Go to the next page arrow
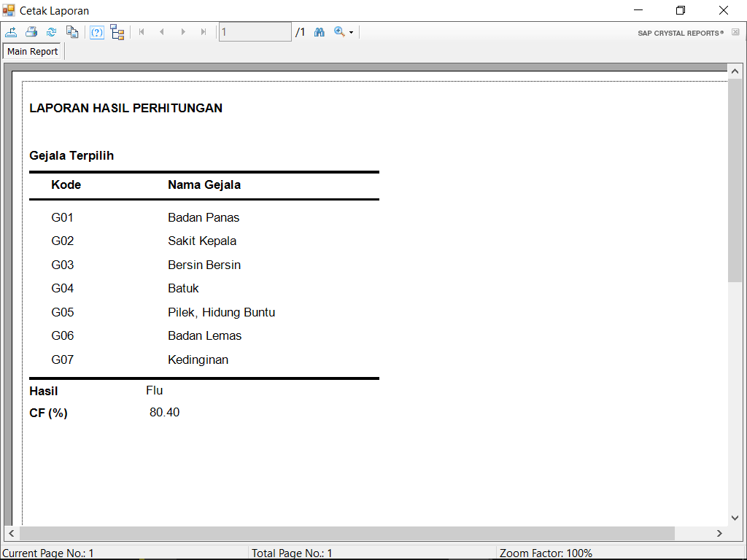This screenshot has width=747, height=560. coord(183,32)
